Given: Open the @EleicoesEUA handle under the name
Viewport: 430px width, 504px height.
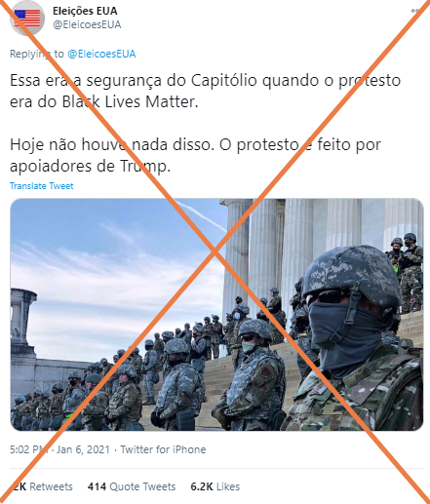Looking at the screenshot, I should click(x=87, y=24).
